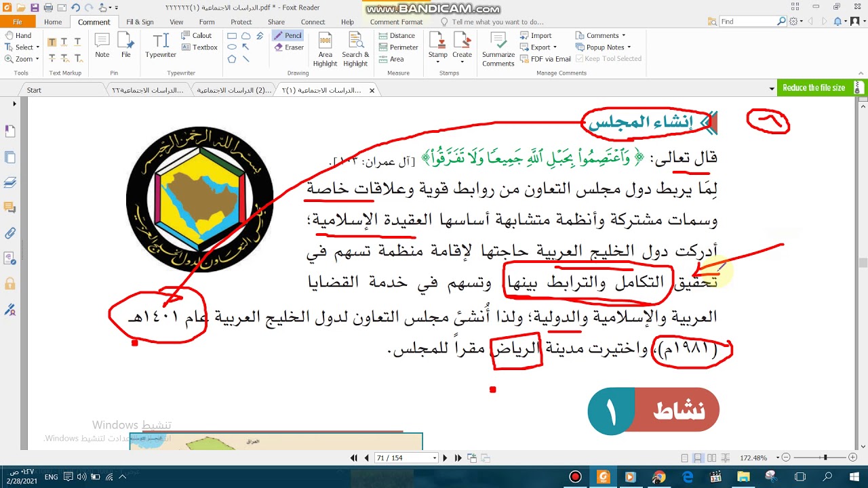868x488 pixels.
Task: Switch to the Protect ribbon tab
Action: click(x=241, y=22)
